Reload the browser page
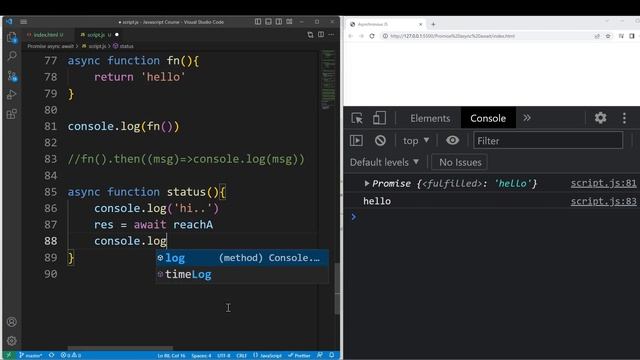Viewport: 640px width, 360px height. [x=372, y=36]
